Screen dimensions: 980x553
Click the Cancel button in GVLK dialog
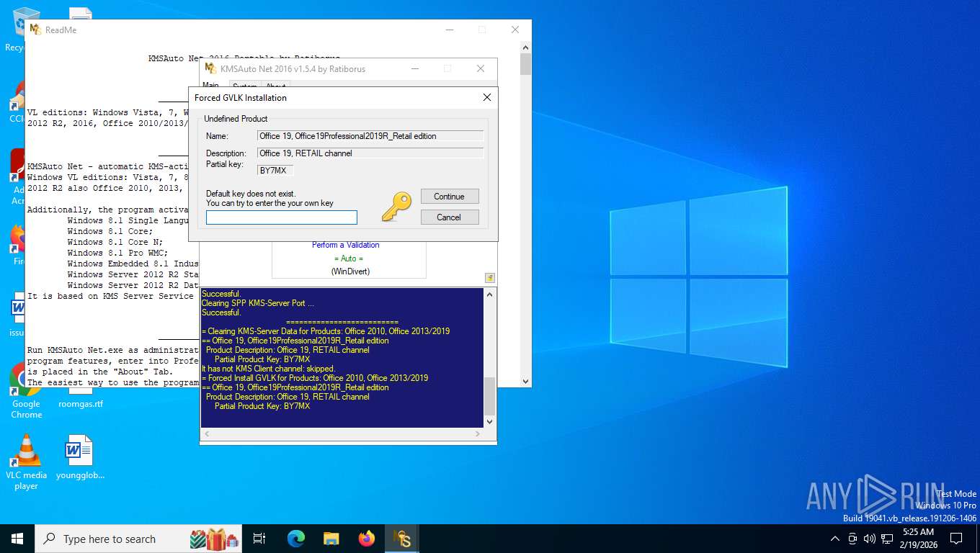pos(450,217)
